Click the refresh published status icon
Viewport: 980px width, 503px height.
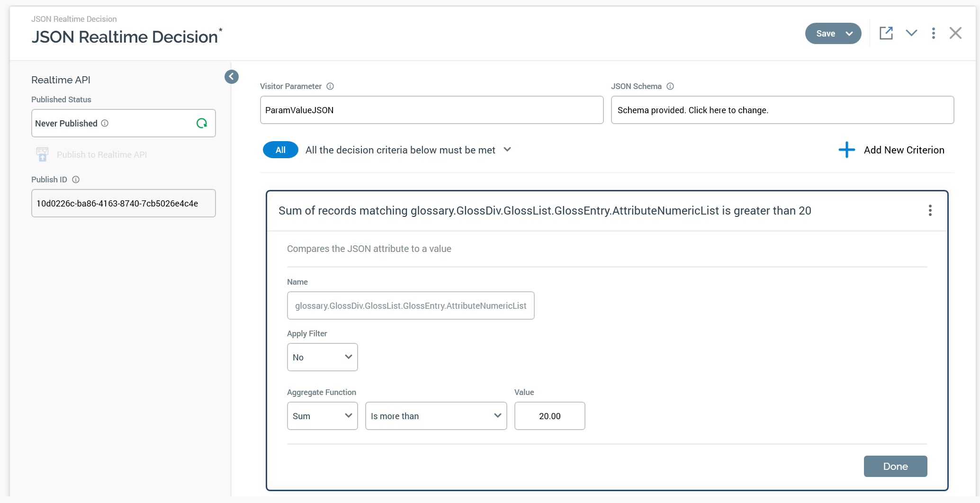(x=202, y=123)
